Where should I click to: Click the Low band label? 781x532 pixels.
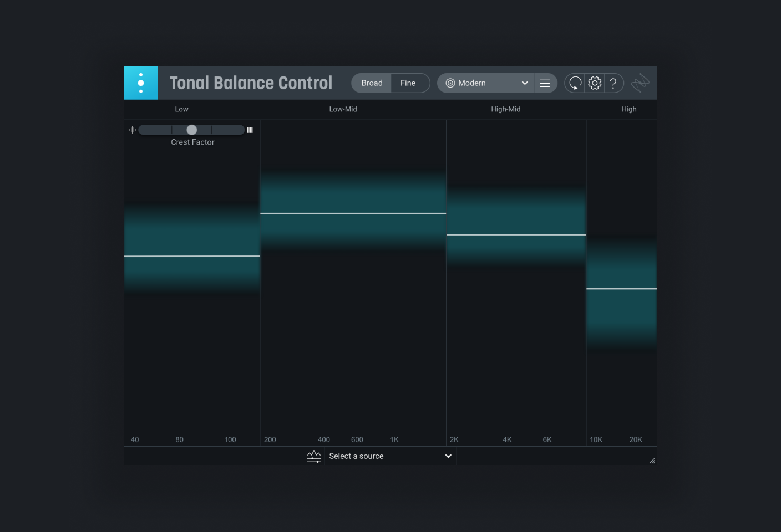point(182,109)
